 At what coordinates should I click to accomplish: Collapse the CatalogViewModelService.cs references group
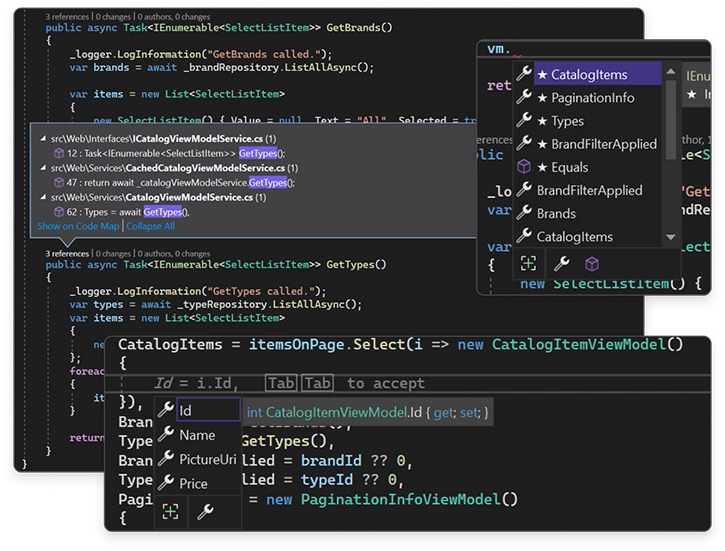pos(42,198)
